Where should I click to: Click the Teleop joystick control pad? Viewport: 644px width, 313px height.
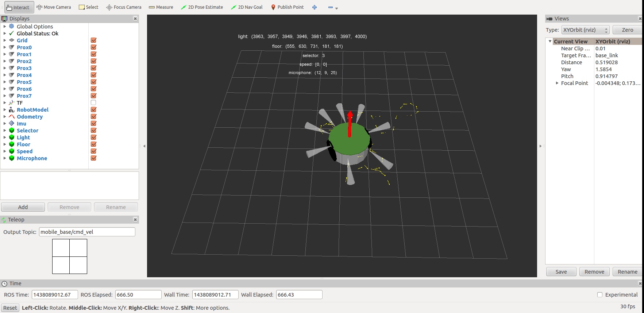pos(70,256)
